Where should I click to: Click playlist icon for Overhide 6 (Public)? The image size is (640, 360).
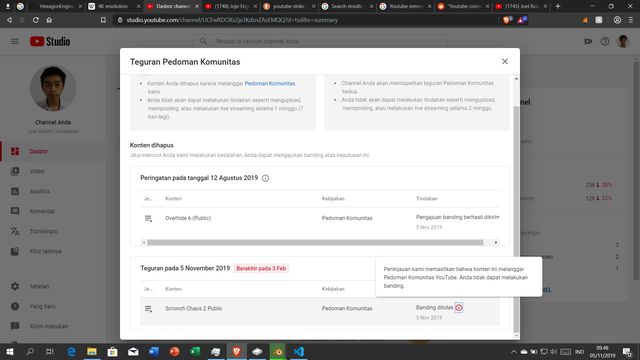pos(148,218)
